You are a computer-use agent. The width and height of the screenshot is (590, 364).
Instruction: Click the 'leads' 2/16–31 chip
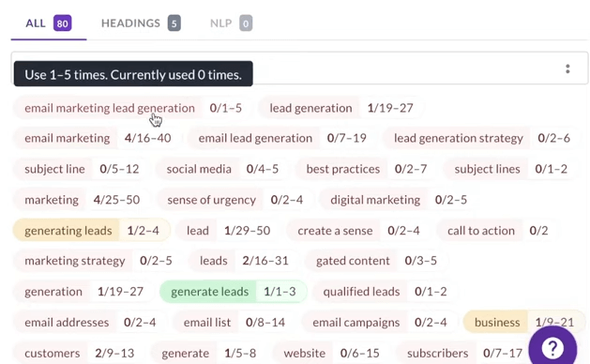pyautogui.click(x=244, y=261)
